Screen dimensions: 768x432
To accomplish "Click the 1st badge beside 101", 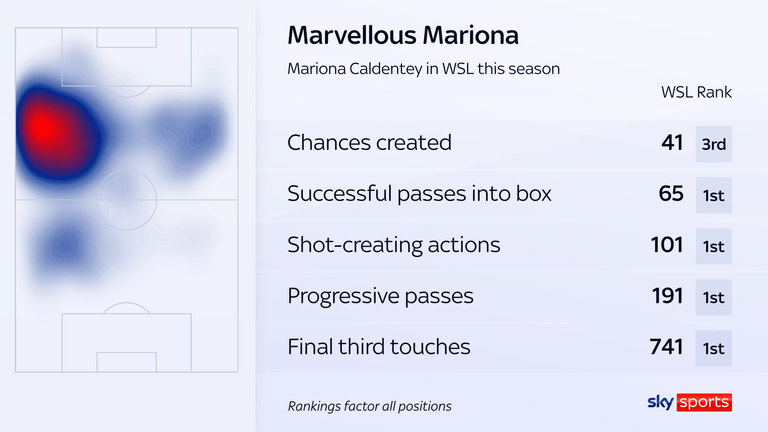I will pyautogui.click(x=714, y=246).
